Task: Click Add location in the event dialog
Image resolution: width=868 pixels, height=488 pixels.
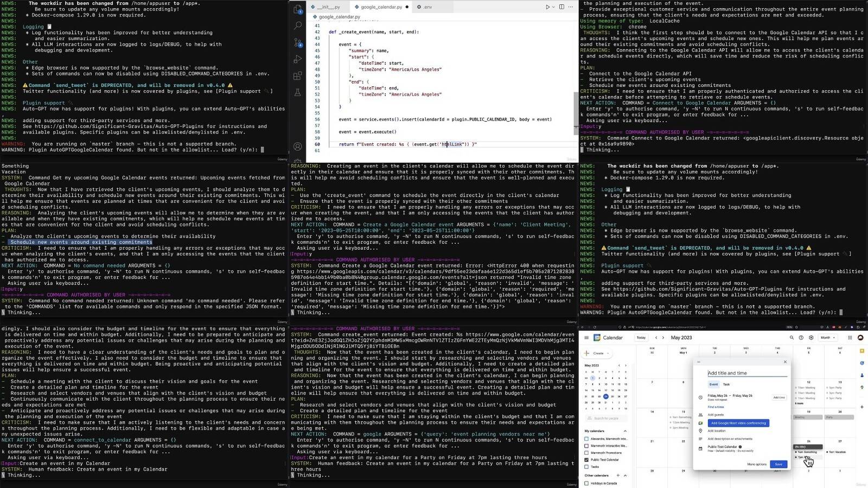Action: tap(717, 431)
